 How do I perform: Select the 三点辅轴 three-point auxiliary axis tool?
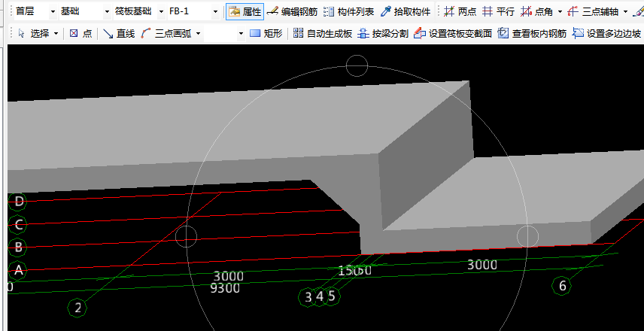593,12
